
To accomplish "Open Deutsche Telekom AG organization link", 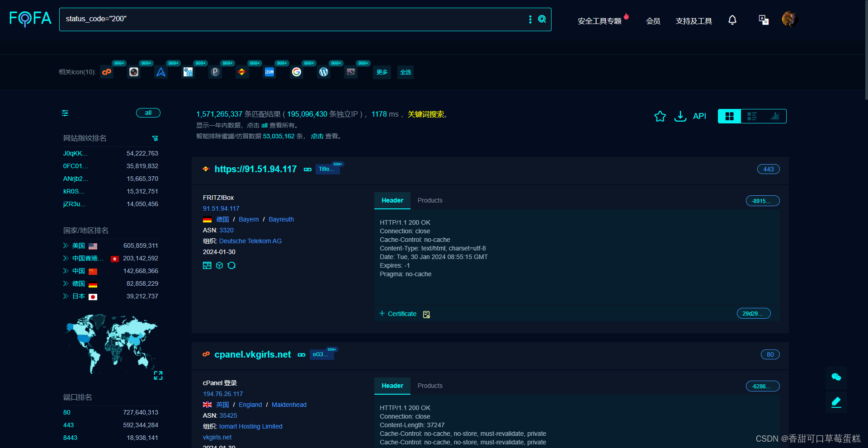I will 250,241.
